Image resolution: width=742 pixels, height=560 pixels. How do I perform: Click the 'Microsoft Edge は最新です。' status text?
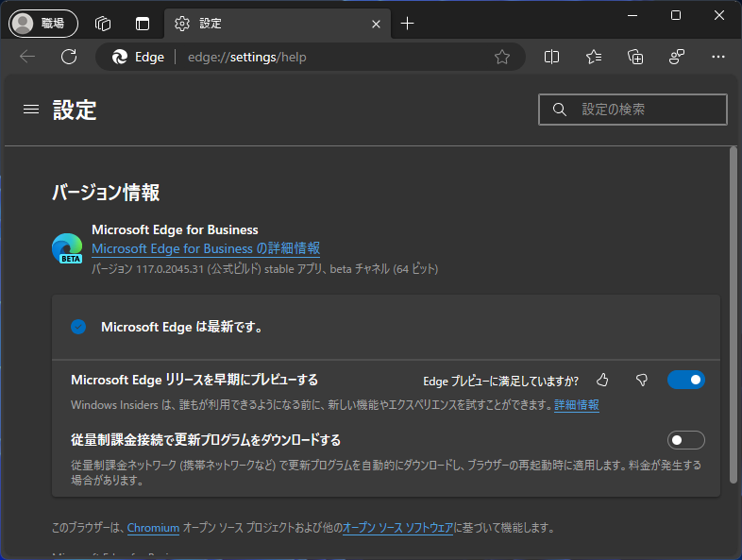(x=181, y=327)
